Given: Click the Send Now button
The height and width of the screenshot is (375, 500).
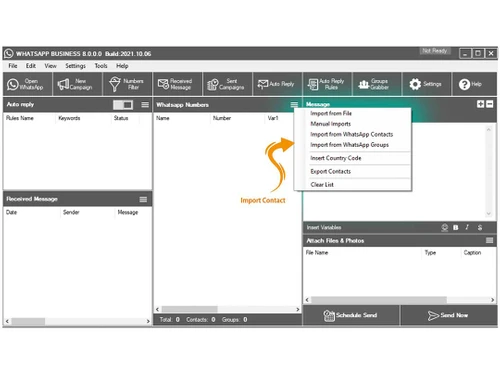Looking at the screenshot, I should click(449, 315).
